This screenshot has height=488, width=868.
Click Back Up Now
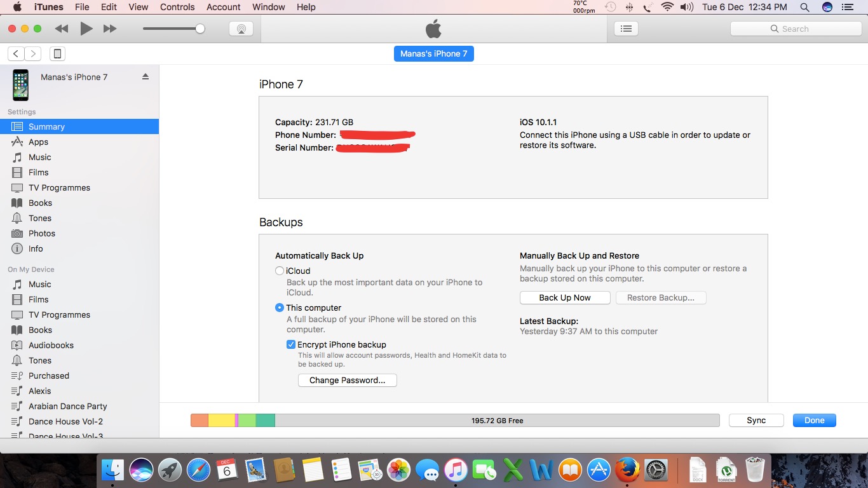(x=565, y=297)
